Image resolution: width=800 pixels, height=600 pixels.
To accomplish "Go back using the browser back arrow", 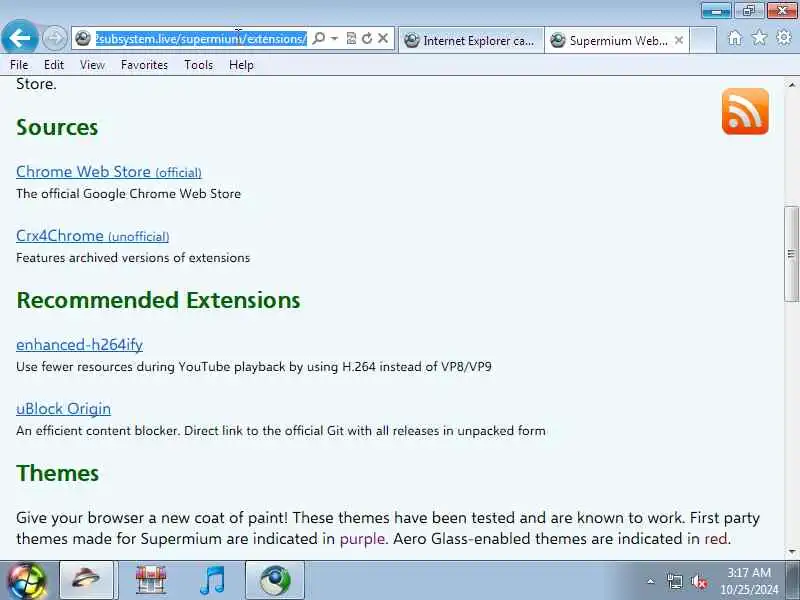I will pos(19,37).
